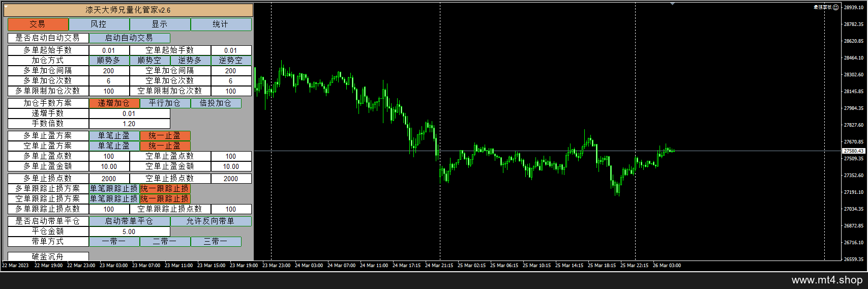Click the panel title 添天大师兄量化管家v2.6
Viewport: 868px width, 289px height.
coord(128,10)
